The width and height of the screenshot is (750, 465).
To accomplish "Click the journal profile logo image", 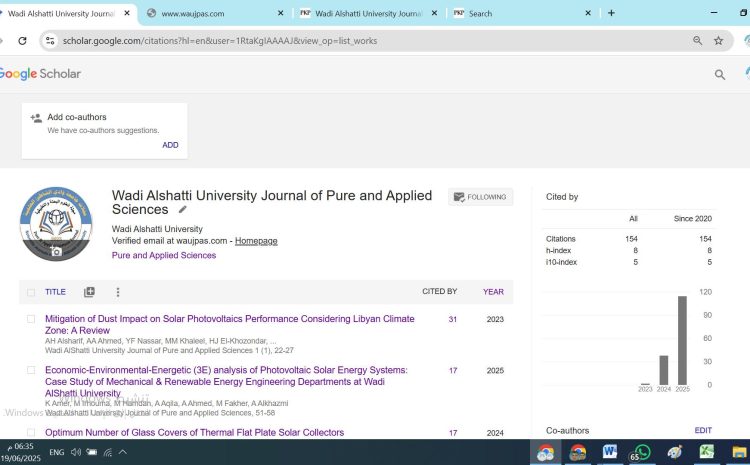I will pyautogui.click(x=56, y=224).
